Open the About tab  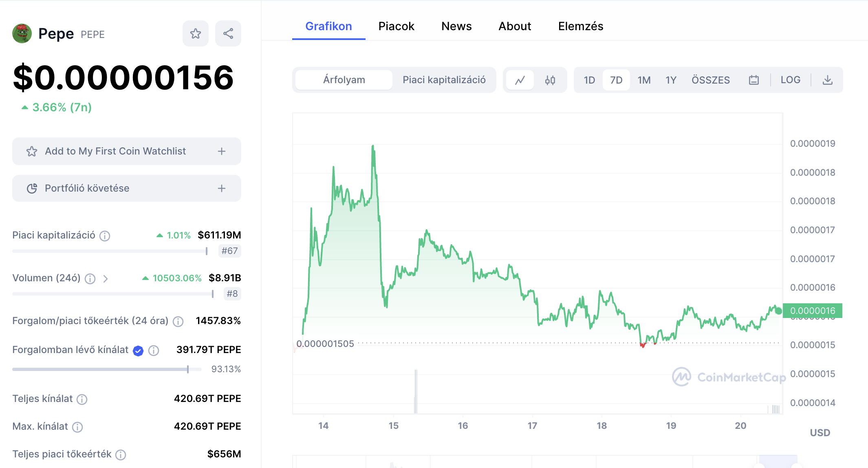[515, 26]
